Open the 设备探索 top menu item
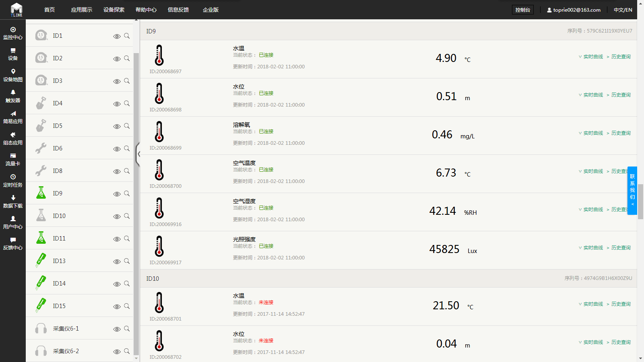 click(x=114, y=10)
